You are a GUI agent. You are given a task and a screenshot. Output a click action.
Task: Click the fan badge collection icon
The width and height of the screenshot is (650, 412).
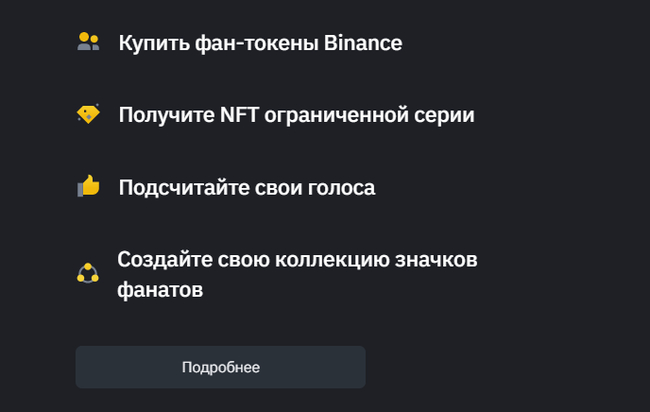pyautogui.click(x=88, y=273)
